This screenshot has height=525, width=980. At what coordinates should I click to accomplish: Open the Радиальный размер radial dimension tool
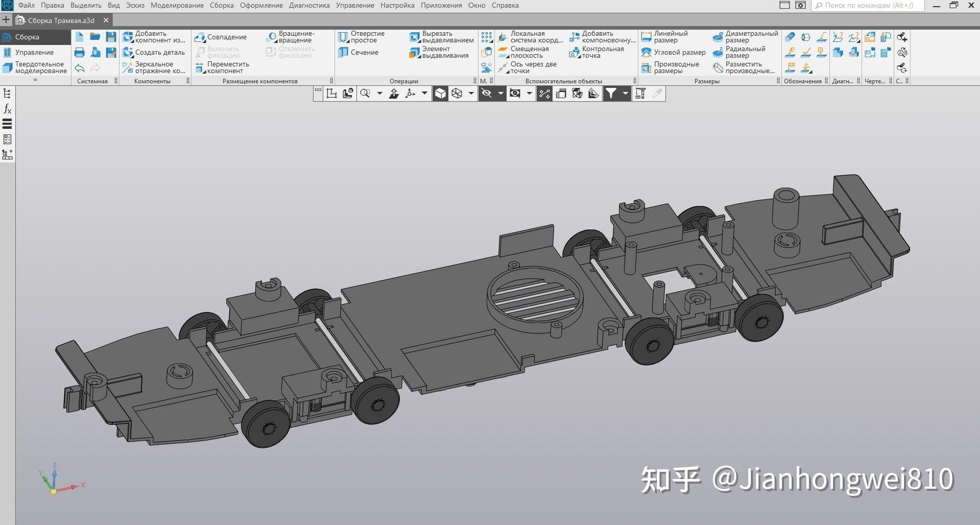click(x=743, y=52)
